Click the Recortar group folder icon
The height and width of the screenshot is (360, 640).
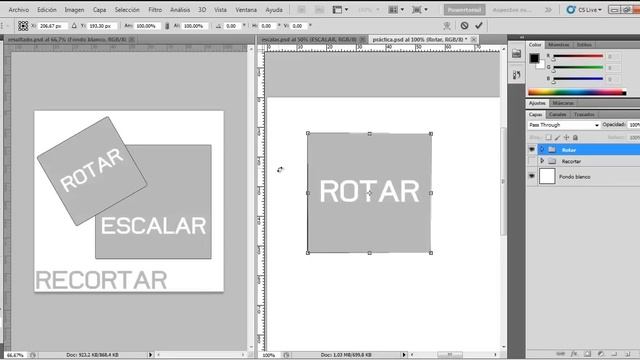tap(552, 161)
